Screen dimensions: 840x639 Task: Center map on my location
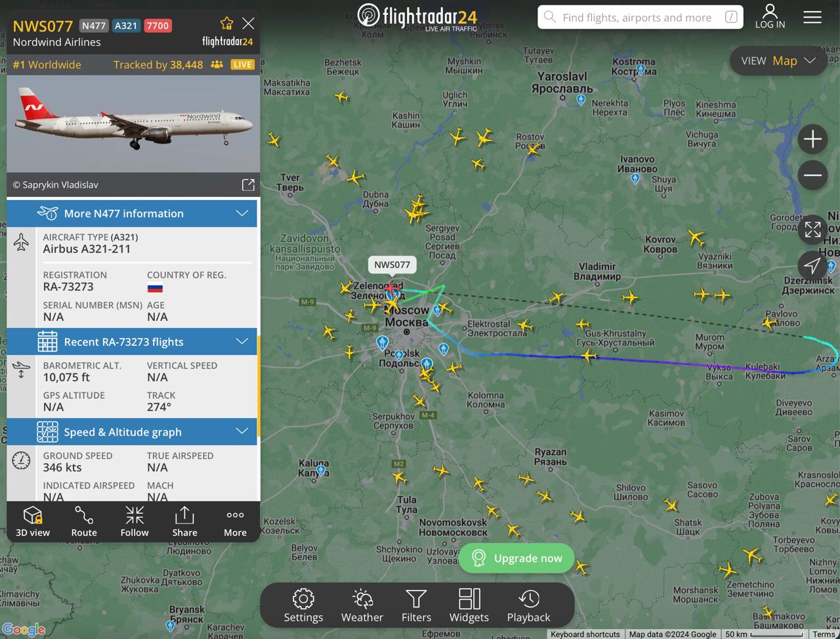coord(812,266)
